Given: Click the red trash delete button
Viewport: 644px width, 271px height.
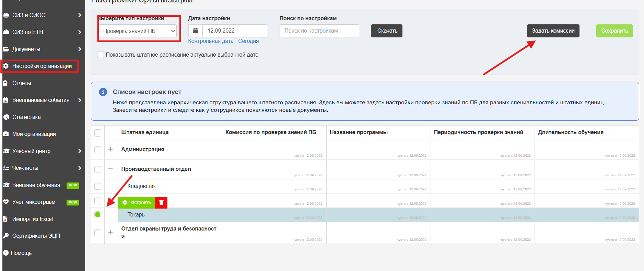Looking at the screenshot, I should (161, 202).
